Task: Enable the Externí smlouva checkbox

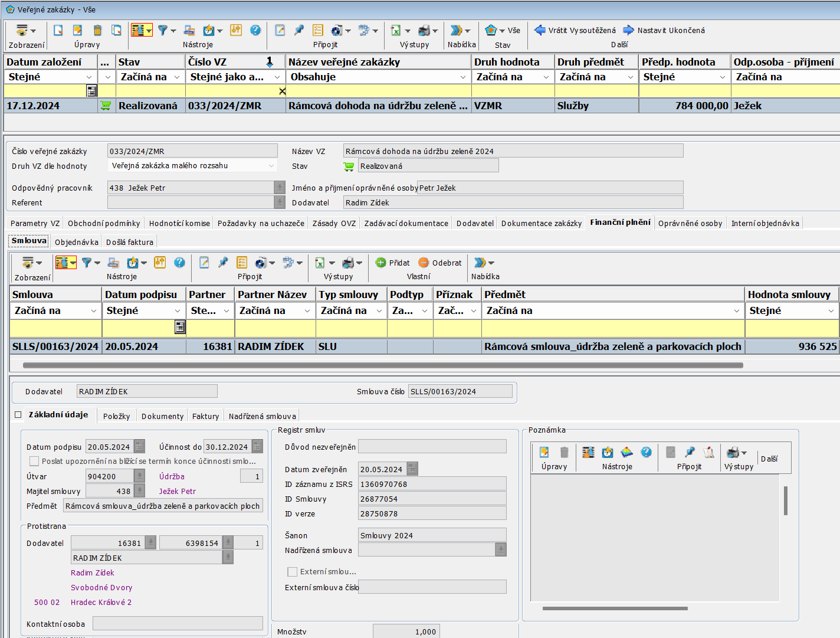Action: pyautogui.click(x=292, y=572)
